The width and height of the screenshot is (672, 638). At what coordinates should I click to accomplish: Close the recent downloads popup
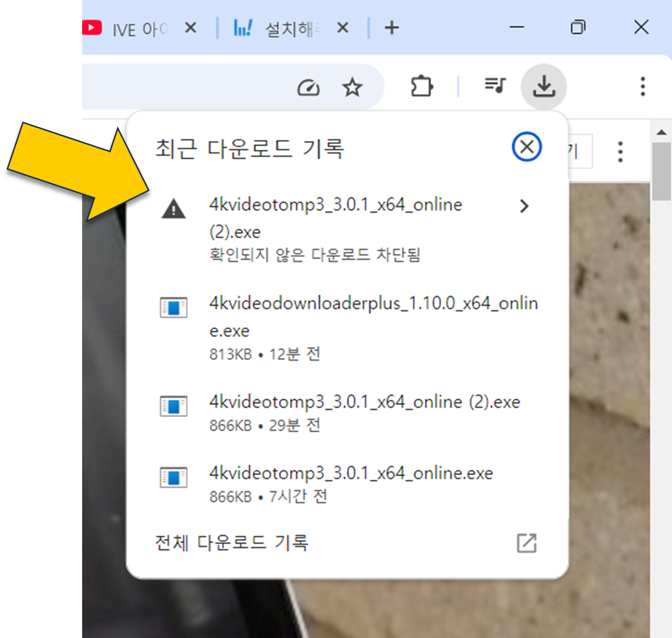pyautogui.click(x=527, y=147)
